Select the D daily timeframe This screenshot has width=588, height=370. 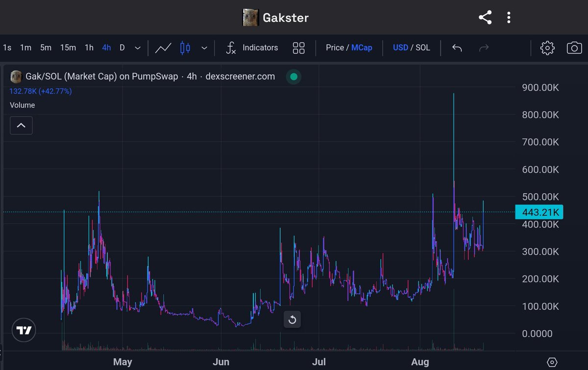pyautogui.click(x=122, y=47)
